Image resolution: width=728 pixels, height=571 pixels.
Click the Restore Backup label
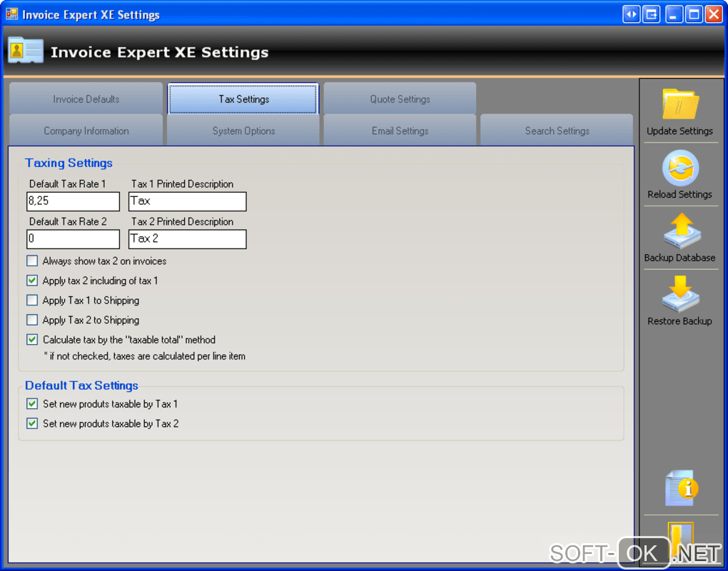[679, 320]
